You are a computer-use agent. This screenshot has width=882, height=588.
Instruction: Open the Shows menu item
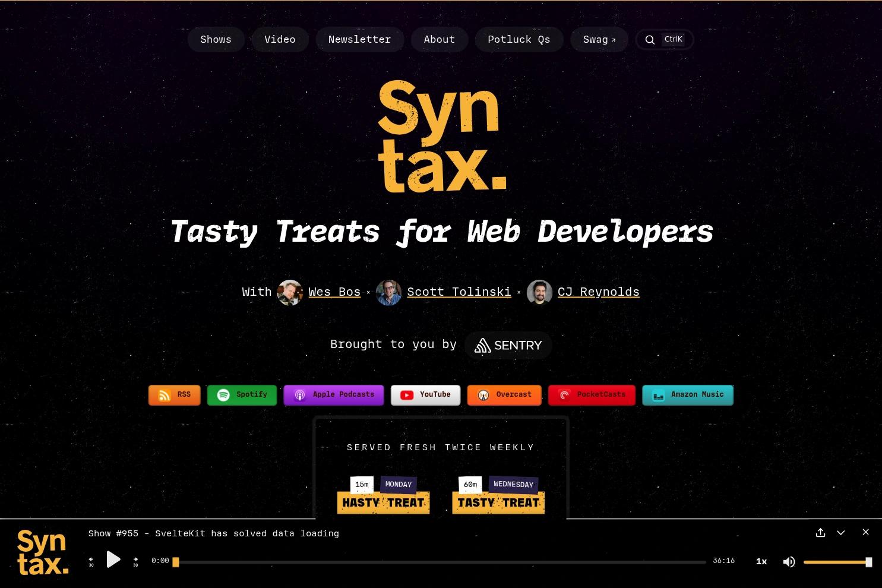pyautogui.click(x=216, y=39)
